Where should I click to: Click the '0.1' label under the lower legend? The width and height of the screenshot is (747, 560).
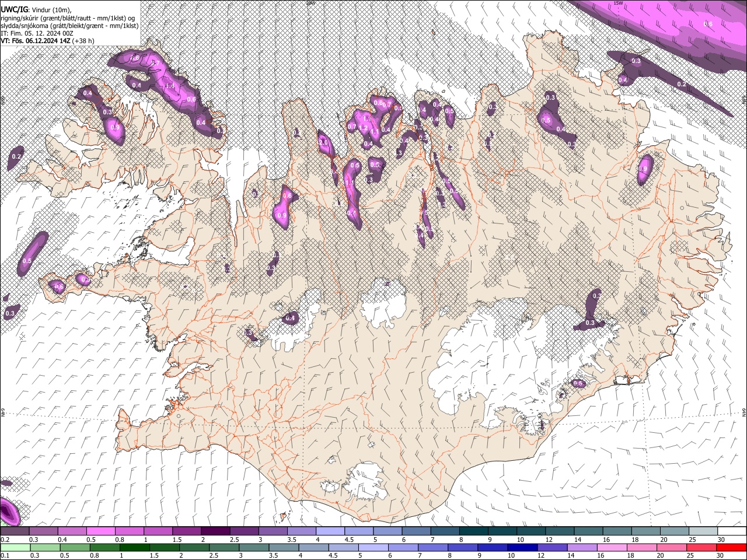click(x=5, y=555)
